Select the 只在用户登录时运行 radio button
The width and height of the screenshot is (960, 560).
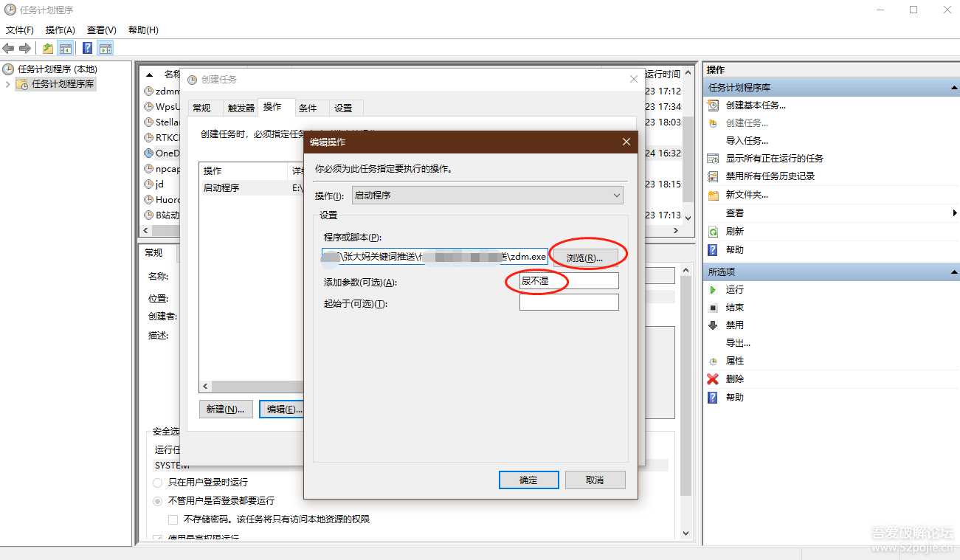click(156, 483)
